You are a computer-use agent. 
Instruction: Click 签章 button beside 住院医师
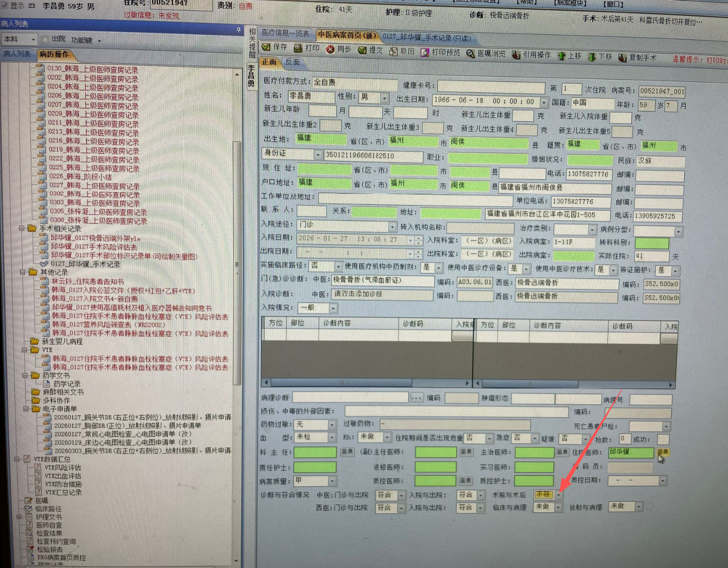[x=662, y=452]
